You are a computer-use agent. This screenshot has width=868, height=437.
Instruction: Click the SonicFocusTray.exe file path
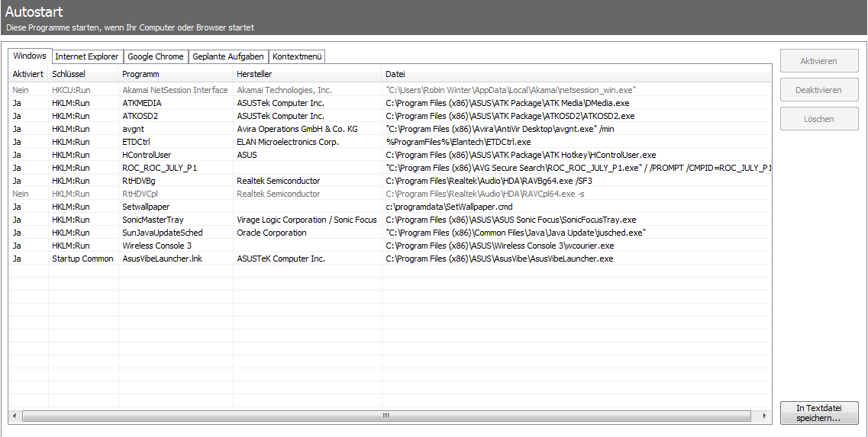coord(511,220)
